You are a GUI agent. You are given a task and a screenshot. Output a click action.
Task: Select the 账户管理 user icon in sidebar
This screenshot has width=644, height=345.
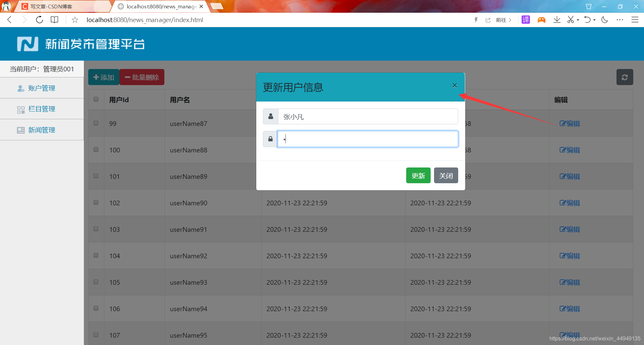[20, 88]
